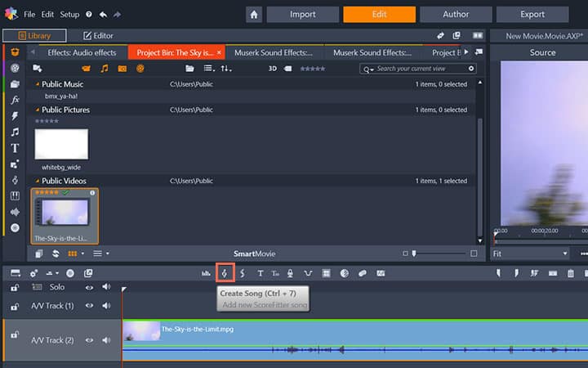
Task: Click the Create Song ScoreFitter icon
Action: click(x=225, y=273)
